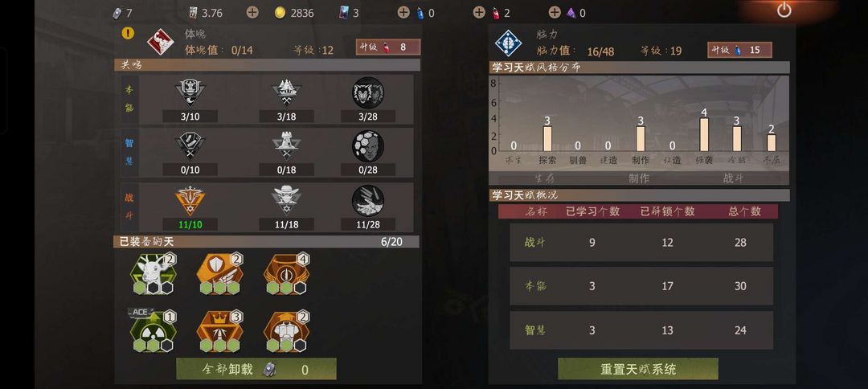This screenshot has height=389, width=868.
Task: Click the yellow exclamation warning icon
Action: click(x=128, y=33)
